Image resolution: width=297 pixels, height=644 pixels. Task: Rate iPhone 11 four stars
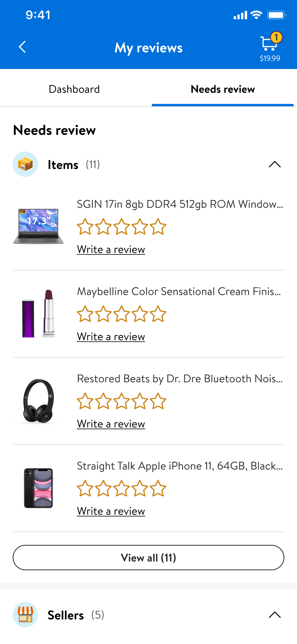coord(140,489)
